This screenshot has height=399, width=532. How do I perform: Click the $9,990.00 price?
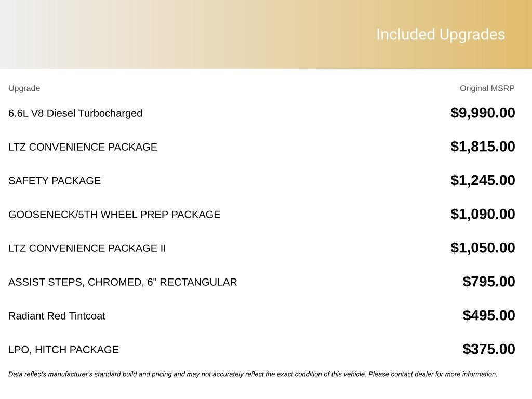click(483, 113)
